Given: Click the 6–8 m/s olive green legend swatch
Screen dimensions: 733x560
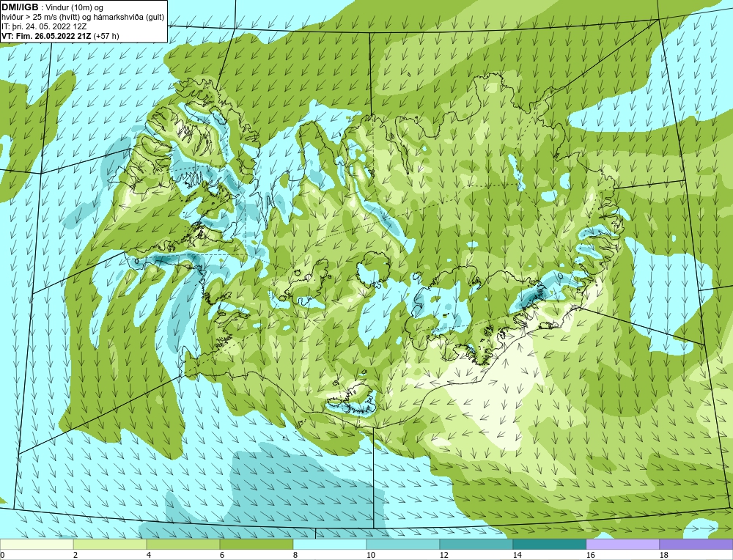Looking at the screenshot, I should click(256, 544).
